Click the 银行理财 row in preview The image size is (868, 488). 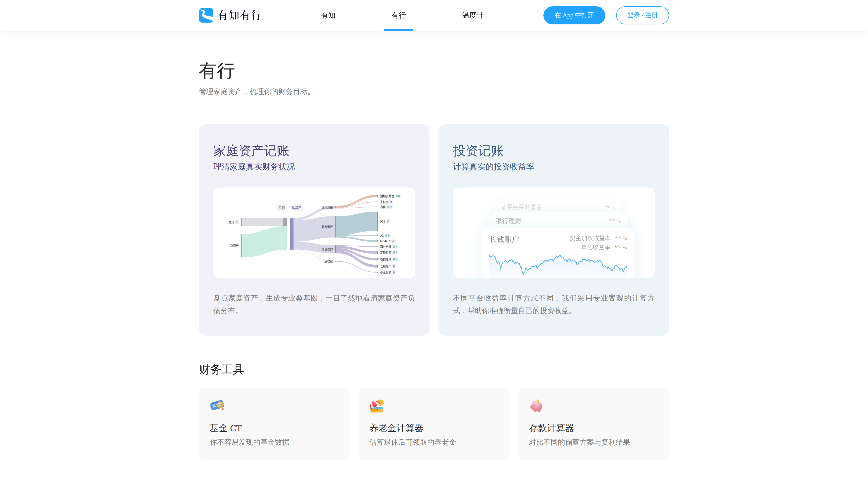click(558, 221)
